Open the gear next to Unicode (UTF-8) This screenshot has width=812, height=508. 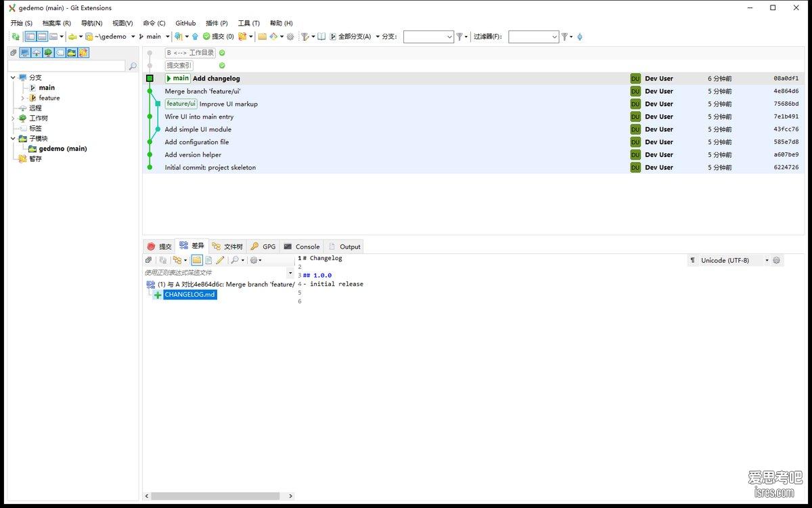click(777, 260)
